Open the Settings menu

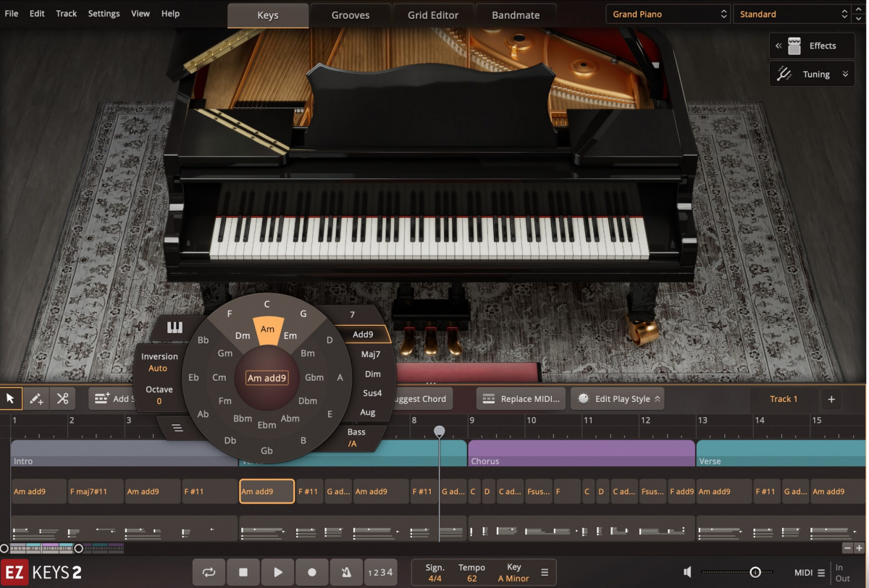[104, 13]
